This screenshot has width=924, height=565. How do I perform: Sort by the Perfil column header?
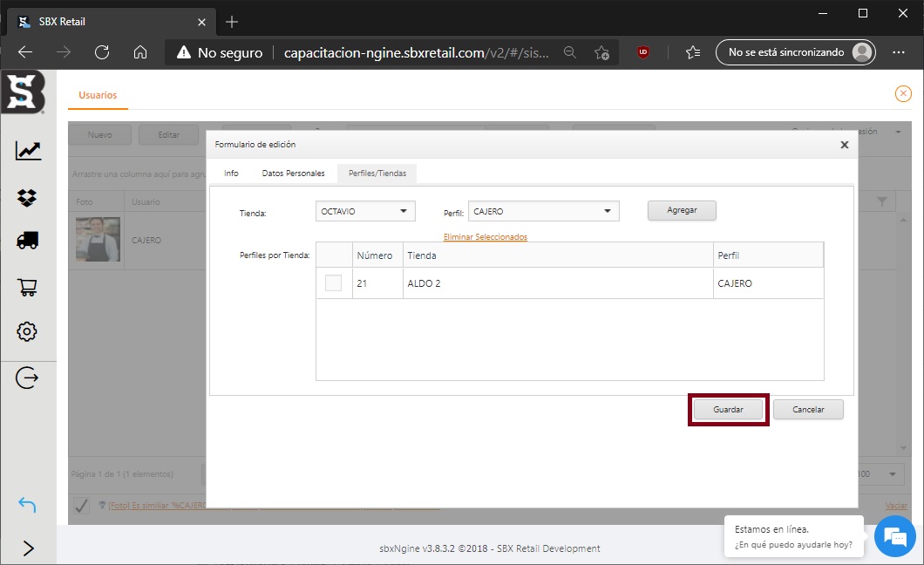point(769,255)
